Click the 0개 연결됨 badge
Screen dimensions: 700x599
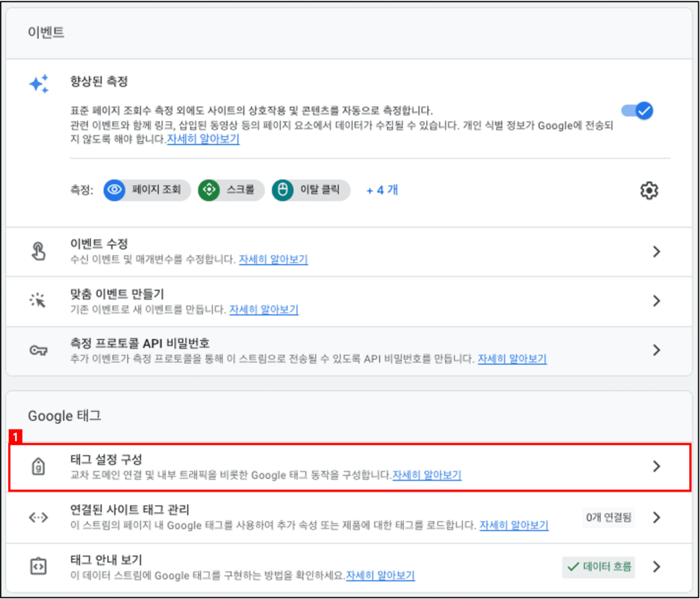pyautogui.click(x=608, y=517)
